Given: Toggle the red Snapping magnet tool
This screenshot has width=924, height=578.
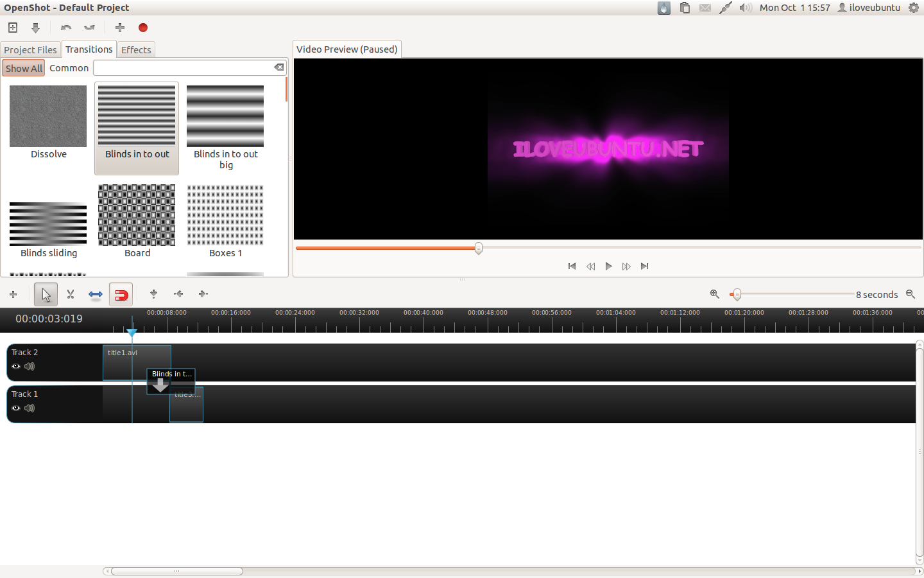Looking at the screenshot, I should tap(121, 295).
